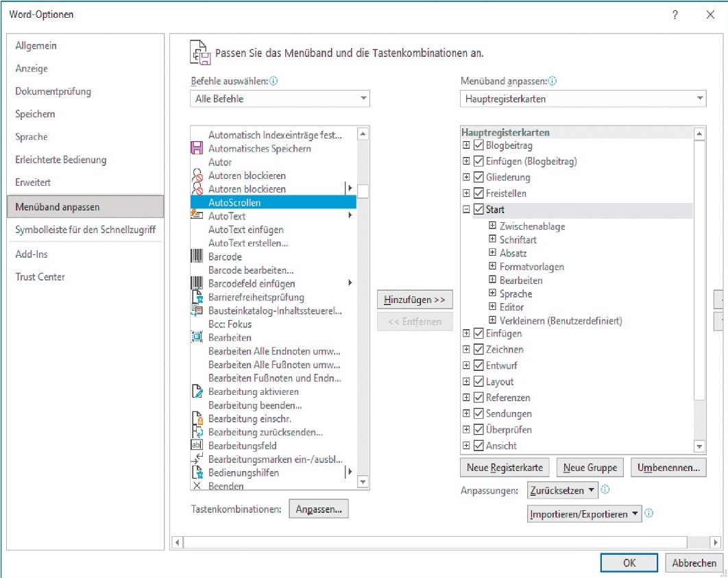Expand the Zwischenablage group
This screenshot has width=728, height=578.
(492, 226)
